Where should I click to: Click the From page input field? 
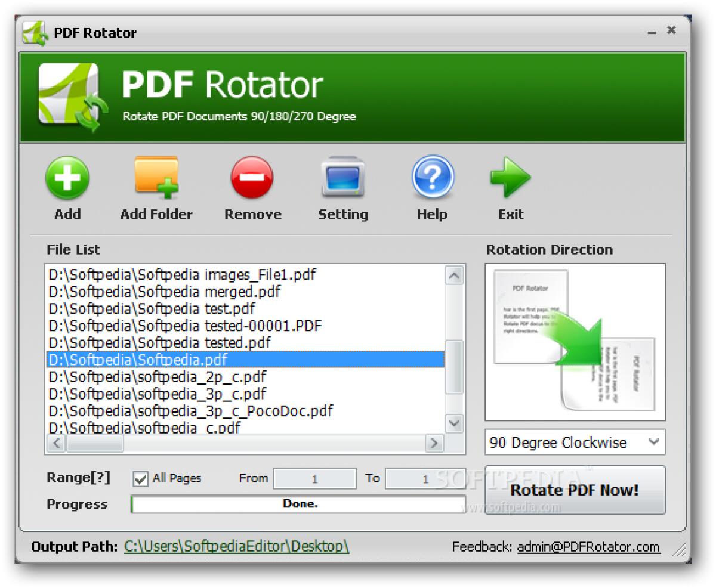(x=314, y=478)
